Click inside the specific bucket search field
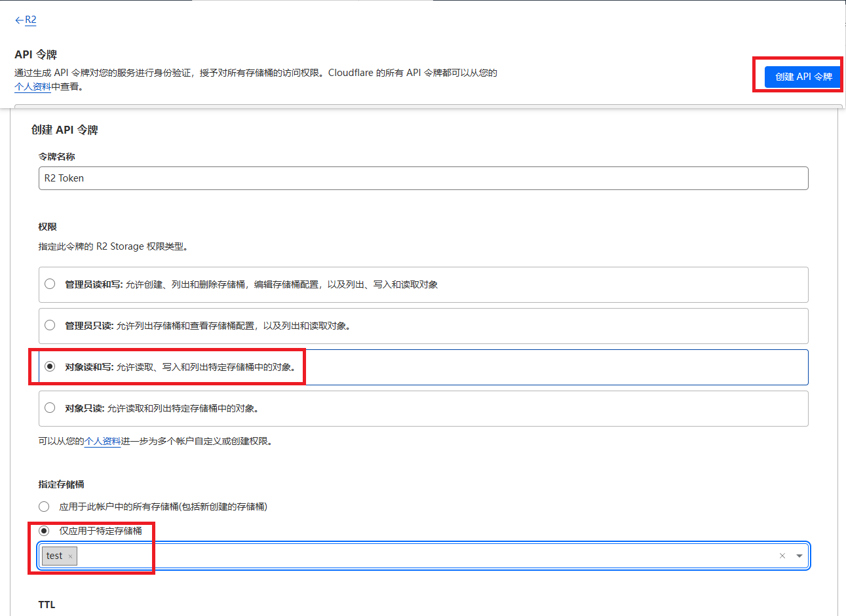Viewport: 846px width, 616px height. 426,556
